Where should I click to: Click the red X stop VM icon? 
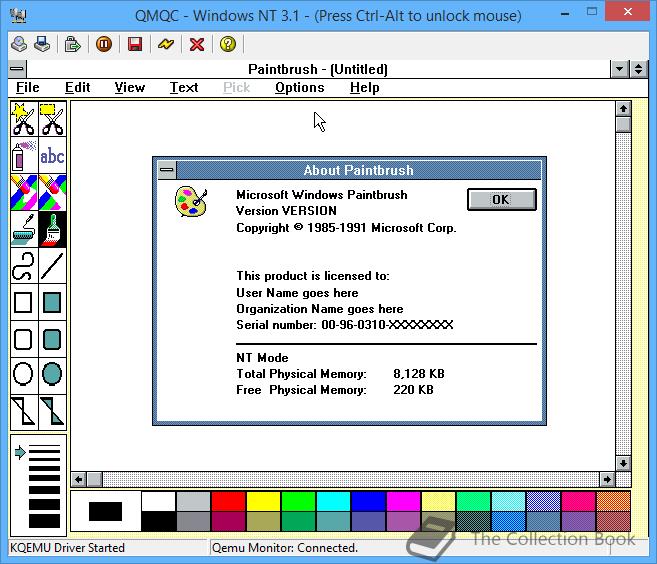pos(197,44)
